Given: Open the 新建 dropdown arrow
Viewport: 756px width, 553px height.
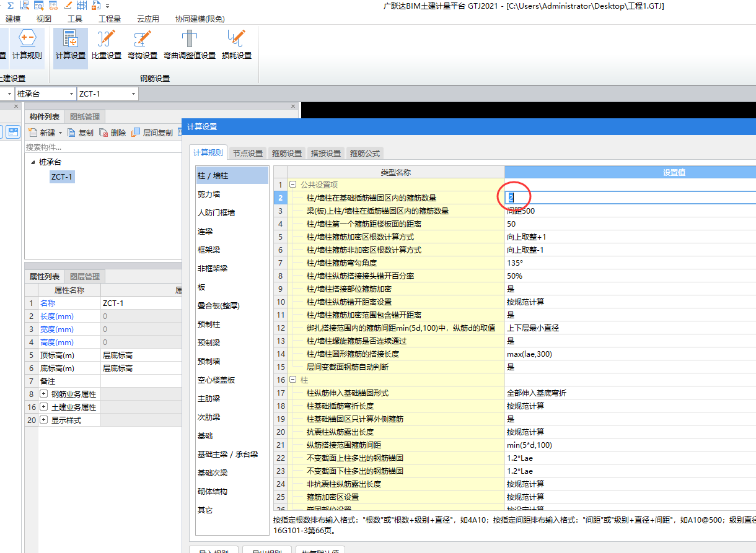Looking at the screenshot, I should point(60,133).
